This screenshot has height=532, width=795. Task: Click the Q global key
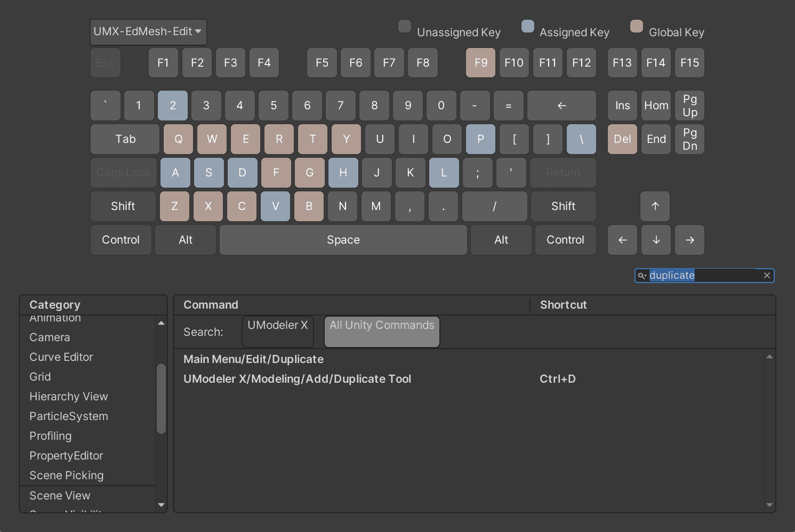(x=178, y=139)
